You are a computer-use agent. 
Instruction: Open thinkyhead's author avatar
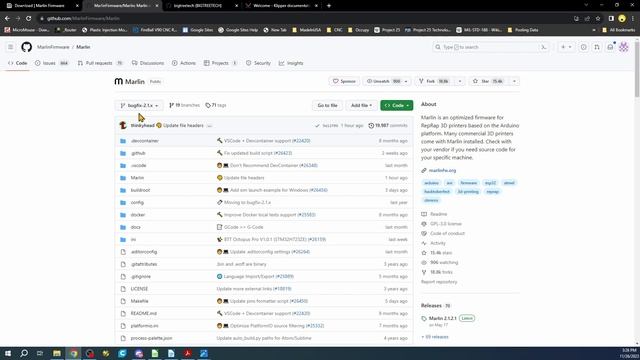pos(123,125)
